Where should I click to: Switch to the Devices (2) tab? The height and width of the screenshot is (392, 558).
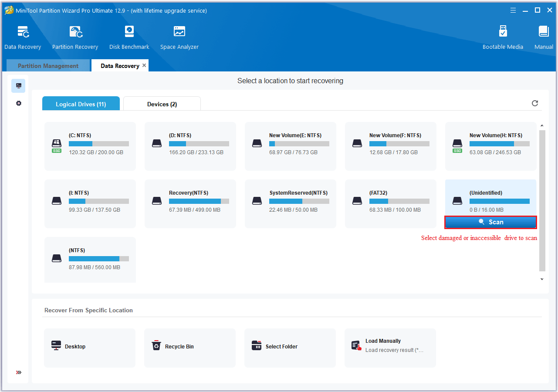[x=162, y=104]
